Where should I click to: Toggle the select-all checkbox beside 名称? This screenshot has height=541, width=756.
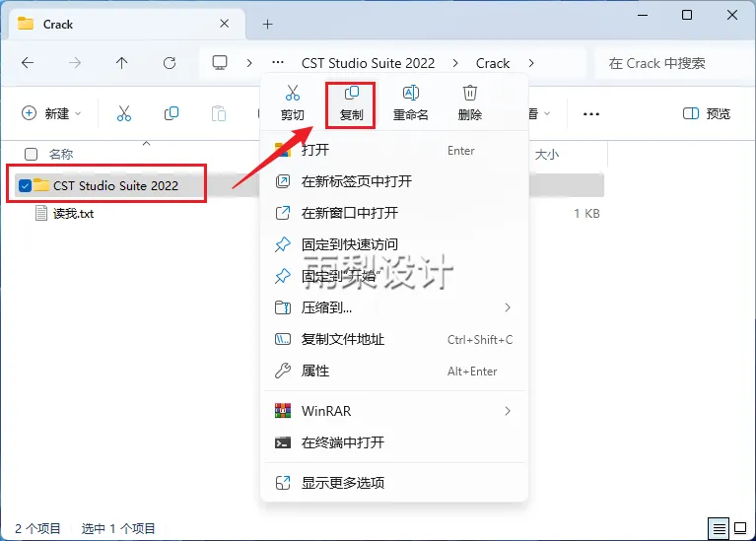[x=31, y=155]
